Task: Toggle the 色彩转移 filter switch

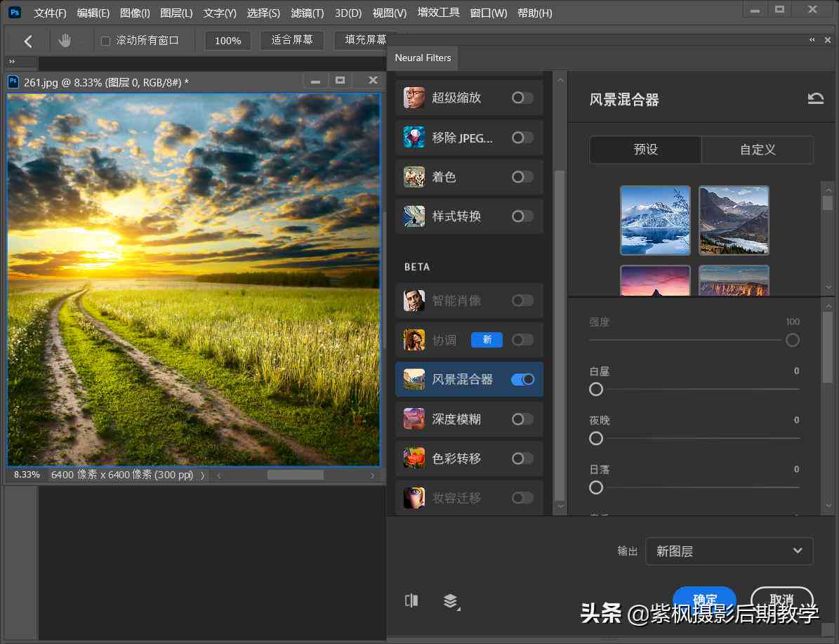Action: (522, 458)
